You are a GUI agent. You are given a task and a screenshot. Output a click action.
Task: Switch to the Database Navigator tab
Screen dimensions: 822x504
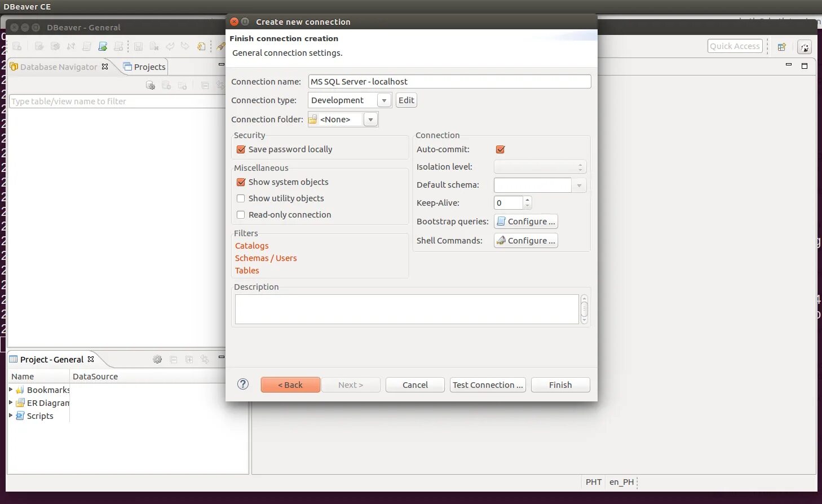coord(59,67)
